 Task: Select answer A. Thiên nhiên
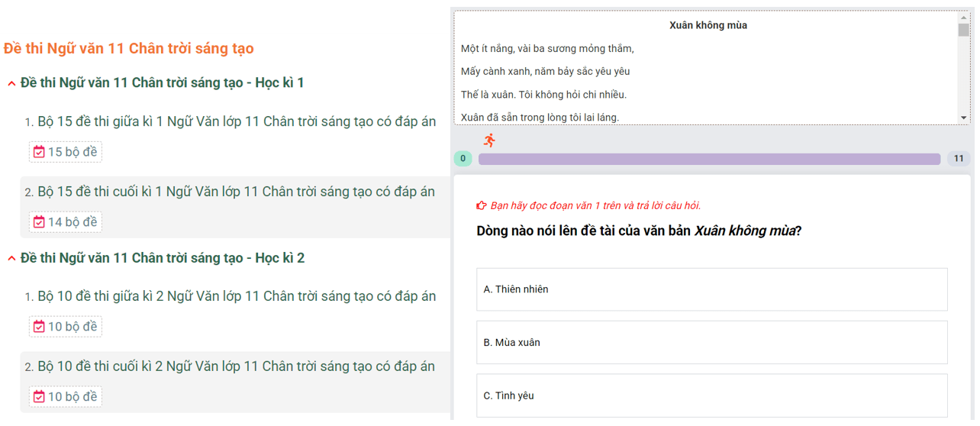(711, 289)
